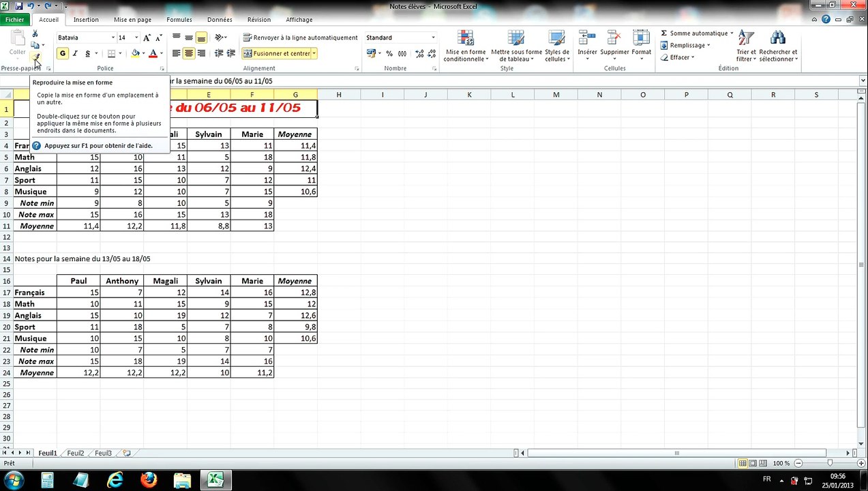Expand the font color dropdown arrow

click(x=161, y=53)
